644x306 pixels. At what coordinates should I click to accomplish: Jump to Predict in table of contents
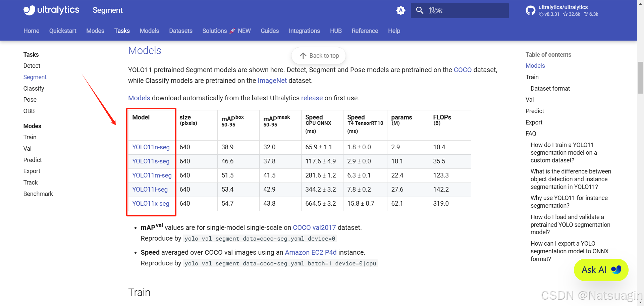pos(535,111)
